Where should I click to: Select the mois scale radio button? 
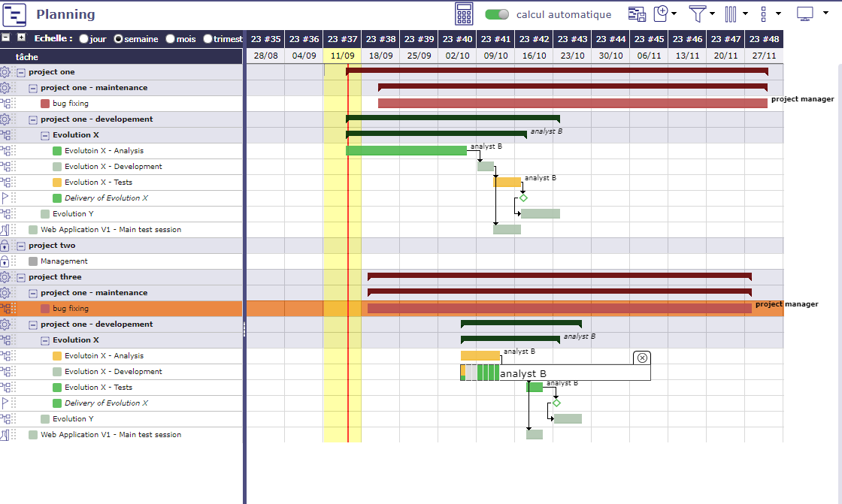point(169,40)
